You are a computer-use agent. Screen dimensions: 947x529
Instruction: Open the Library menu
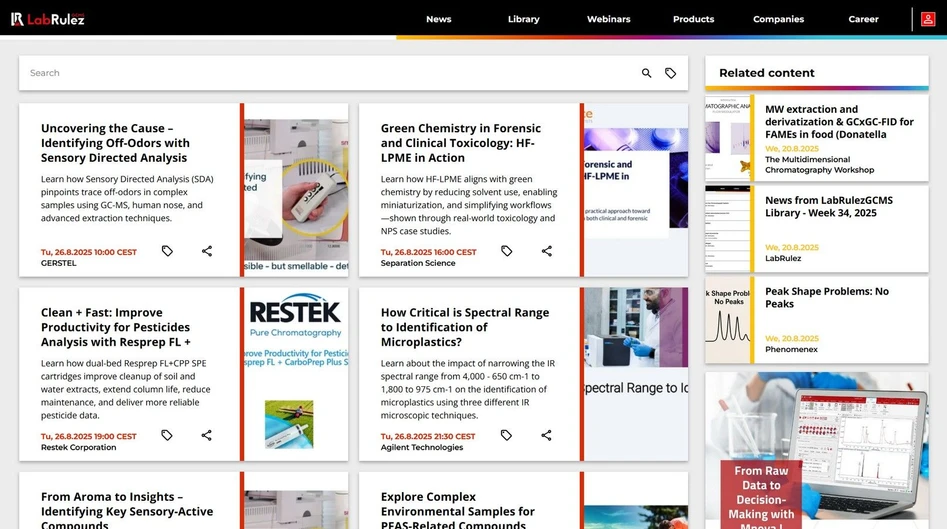click(x=524, y=19)
